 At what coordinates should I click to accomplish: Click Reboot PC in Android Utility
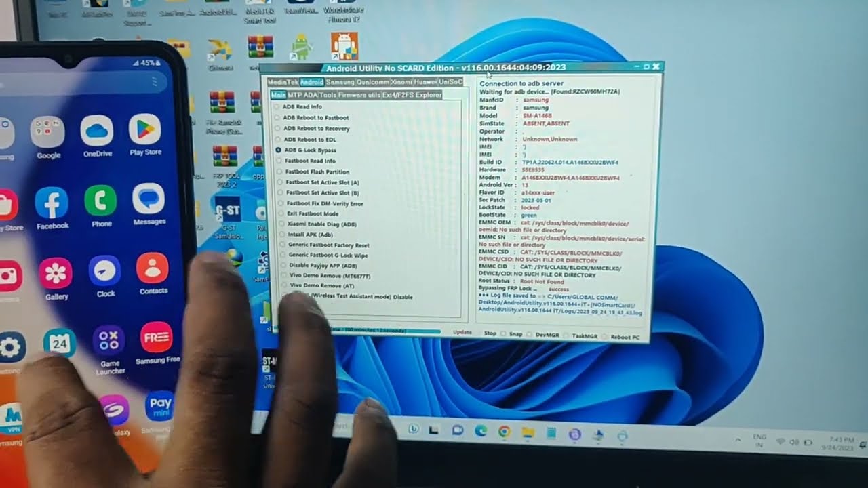[621, 336]
